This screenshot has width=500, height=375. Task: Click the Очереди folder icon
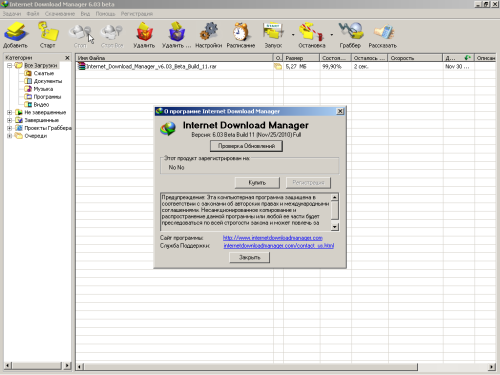[x=19, y=136]
